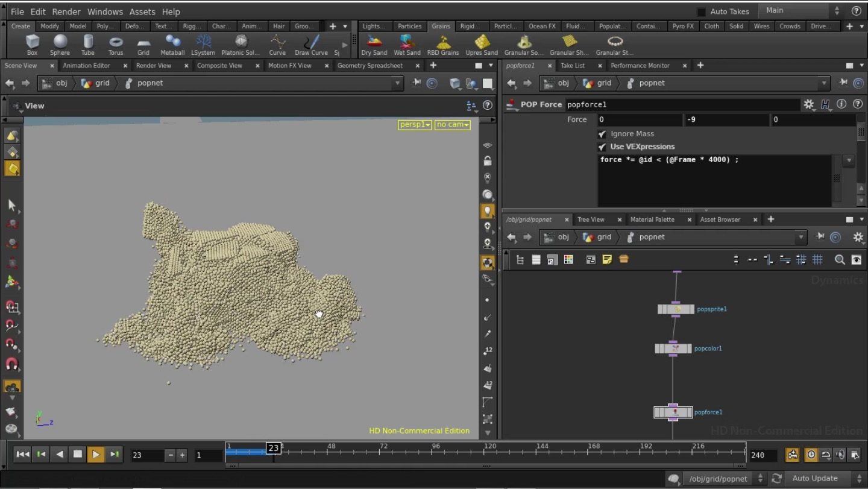Stop timeline playback
This screenshot has width=868, height=489.
point(78,455)
